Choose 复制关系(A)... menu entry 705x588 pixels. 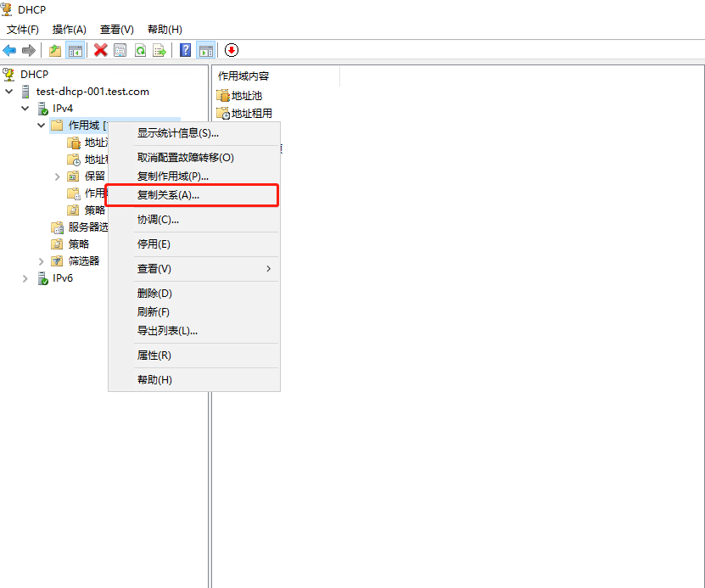[194, 195]
